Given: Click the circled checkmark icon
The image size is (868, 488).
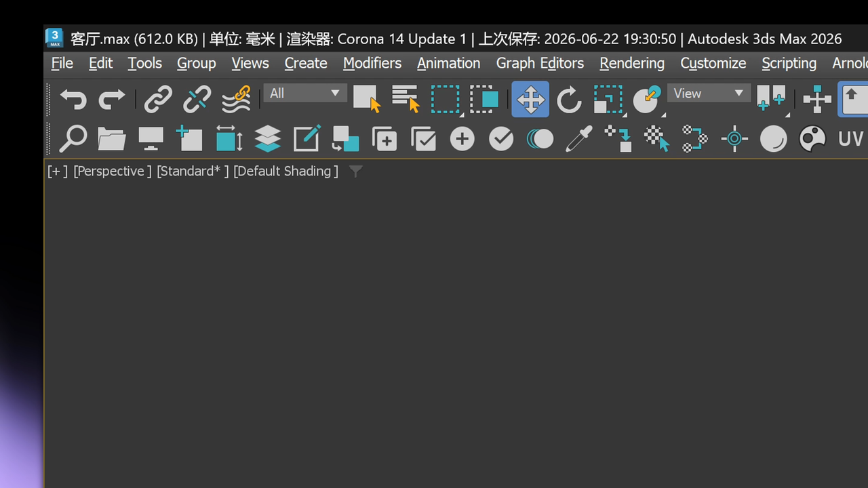Looking at the screenshot, I should 501,139.
